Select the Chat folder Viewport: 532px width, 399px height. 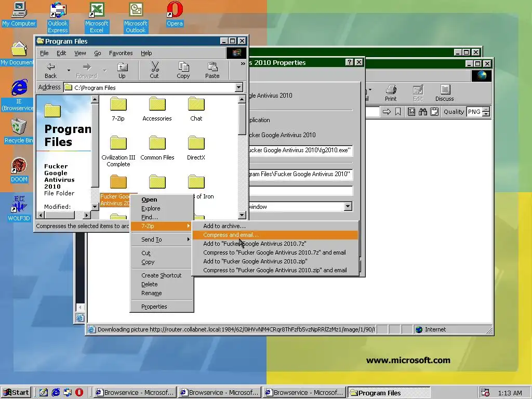click(196, 109)
